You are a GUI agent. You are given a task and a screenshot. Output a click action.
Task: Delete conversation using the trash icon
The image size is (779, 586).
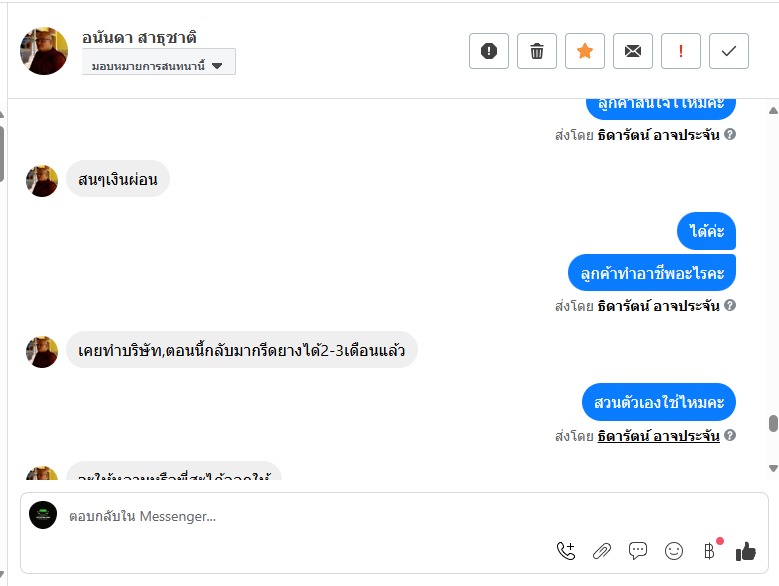pyautogui.click(x=537, y=51)
